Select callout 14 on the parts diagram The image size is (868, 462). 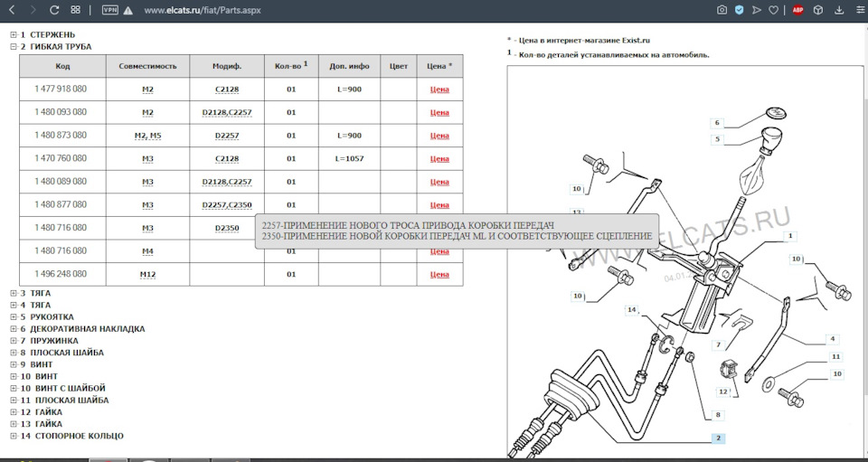click(632, 310)
